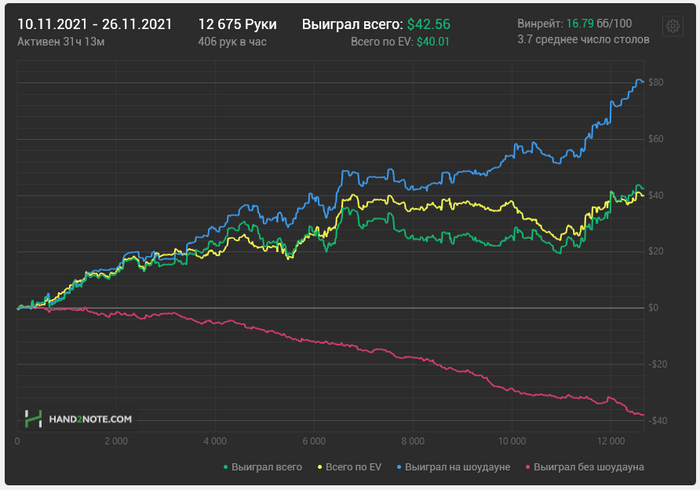The image size is (700, 490).
Task: Click the blue 'Выиграл на шоудауне' legend dot
Action: [x=399, y=467]
